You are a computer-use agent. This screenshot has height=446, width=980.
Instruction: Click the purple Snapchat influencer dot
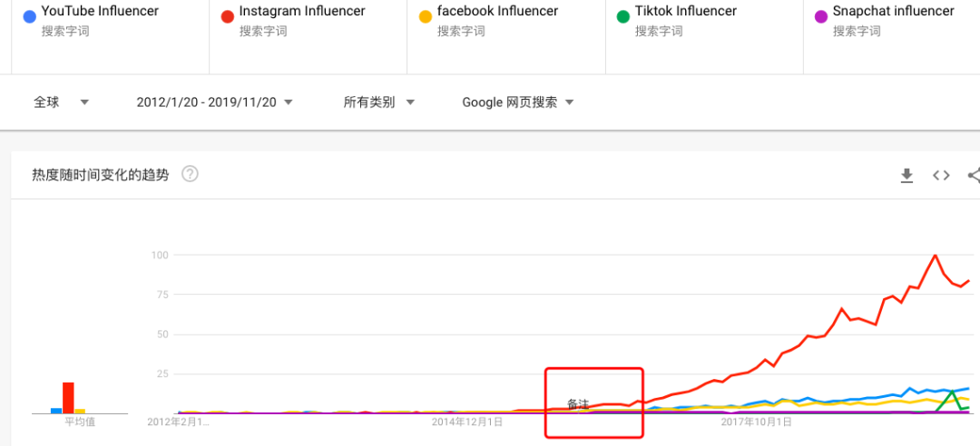821,16
